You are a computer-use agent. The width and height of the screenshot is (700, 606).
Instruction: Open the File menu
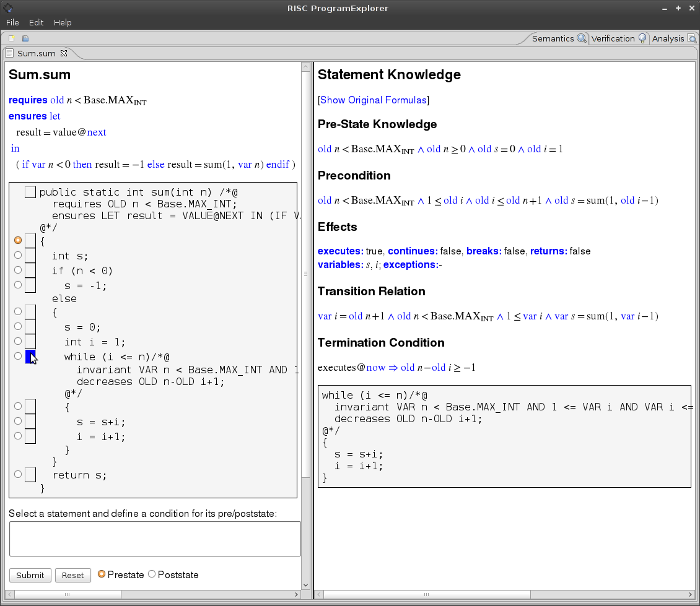(12, 22)
